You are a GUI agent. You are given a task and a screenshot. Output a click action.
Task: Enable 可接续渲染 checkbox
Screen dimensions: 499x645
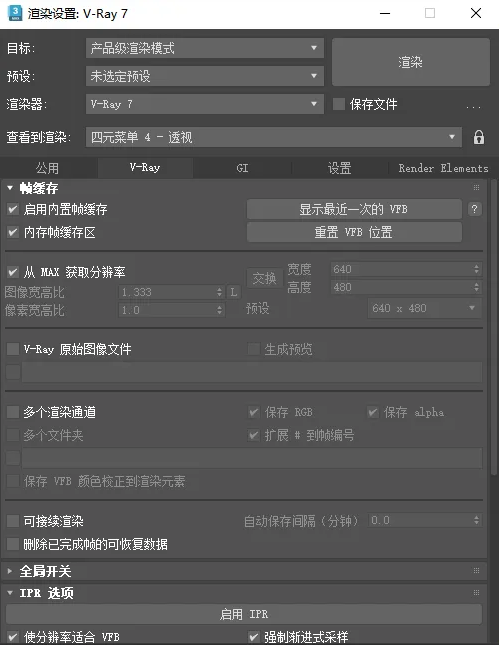coord(13,521)
